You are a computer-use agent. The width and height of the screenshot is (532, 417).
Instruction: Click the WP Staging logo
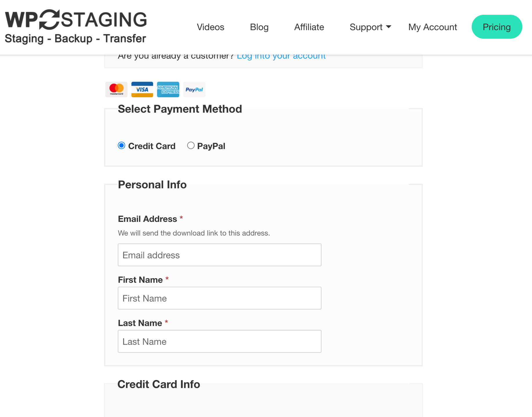click(76, 27)
